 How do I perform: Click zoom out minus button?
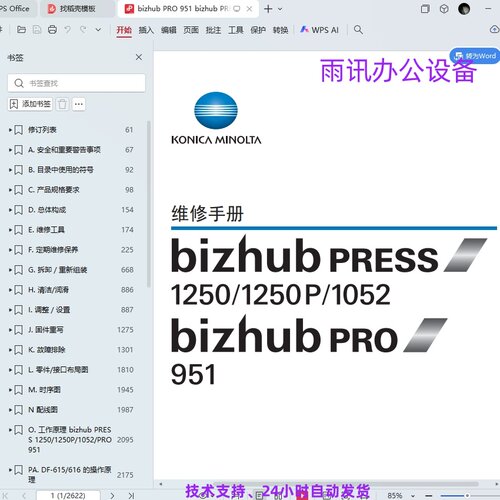(x=429, y=496)
